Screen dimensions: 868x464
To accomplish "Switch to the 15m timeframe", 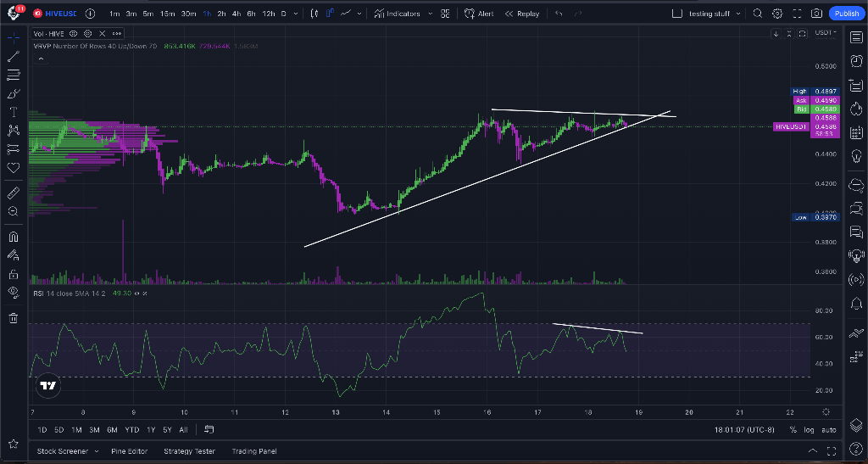I will (x=167, y=14).
